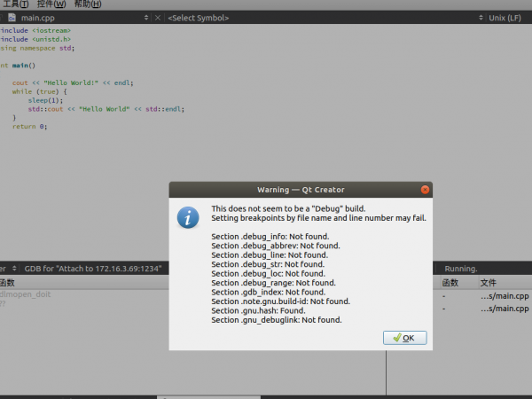Image resolution: width=532 pixels, height=399 pixels.
Task: Select the dlmopen_doit stack frame row
Action: (x=32, y=295)
